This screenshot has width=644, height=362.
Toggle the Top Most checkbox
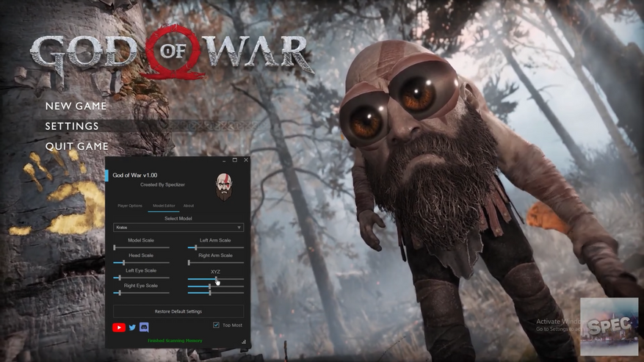point(216,325)
